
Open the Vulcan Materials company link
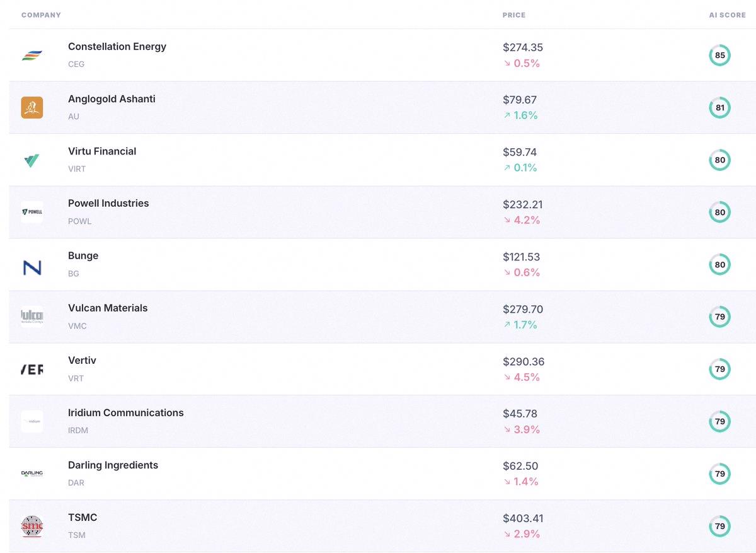(108, 308)
